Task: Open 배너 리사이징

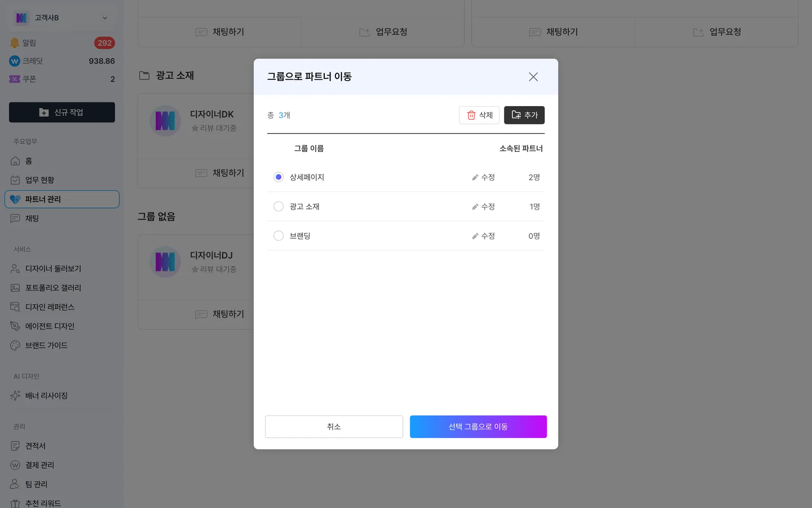Action: point(62,396)
